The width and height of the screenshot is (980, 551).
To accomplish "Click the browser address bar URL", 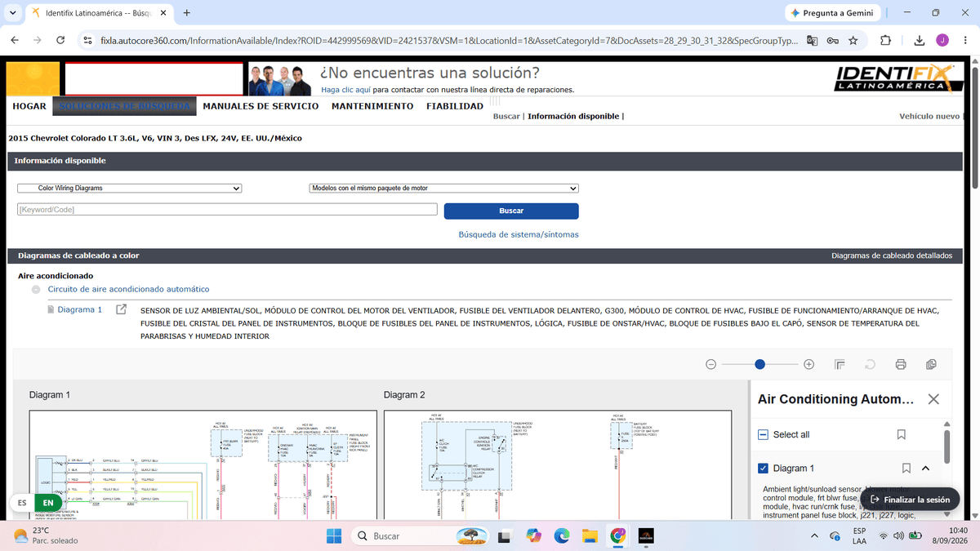I will tap(448, 40).
